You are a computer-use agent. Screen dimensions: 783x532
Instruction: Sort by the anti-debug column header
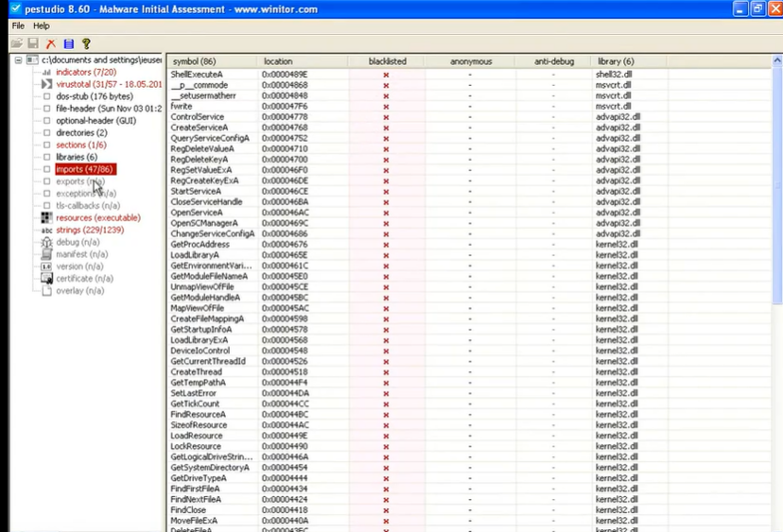pyautogui.click(x=553, y=61)
